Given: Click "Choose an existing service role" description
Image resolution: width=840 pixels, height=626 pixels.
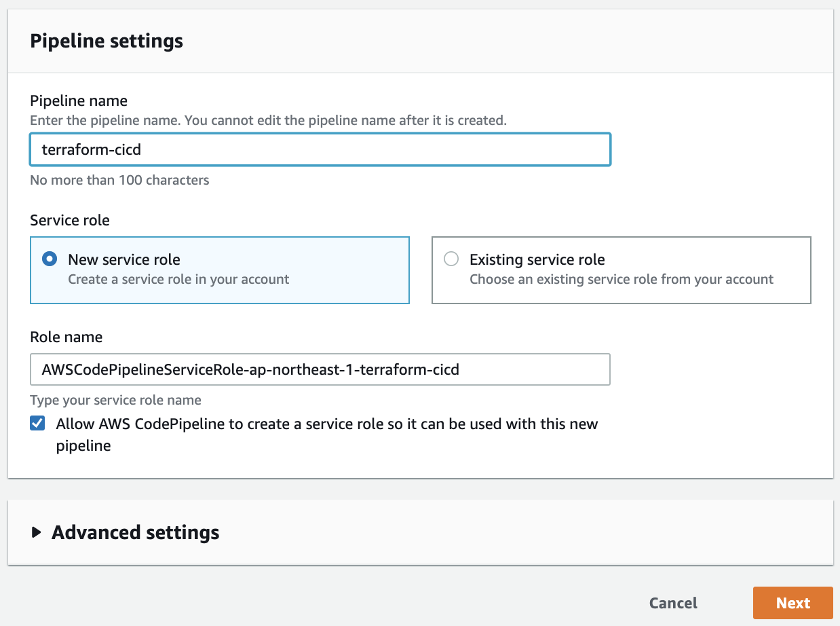Looking at the screenshot, I should (x=621, y=279).
